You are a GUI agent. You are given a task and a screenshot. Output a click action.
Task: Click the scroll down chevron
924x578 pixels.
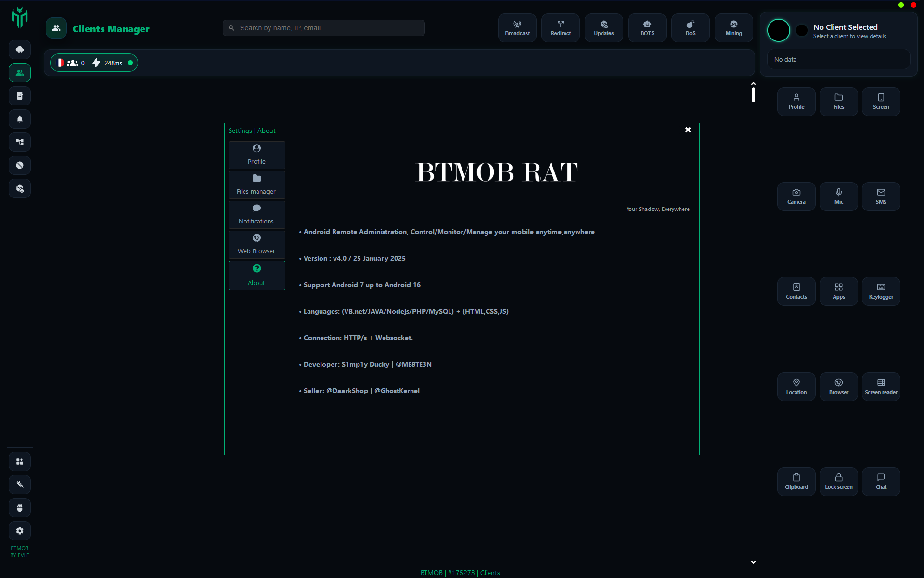[753, 562]
